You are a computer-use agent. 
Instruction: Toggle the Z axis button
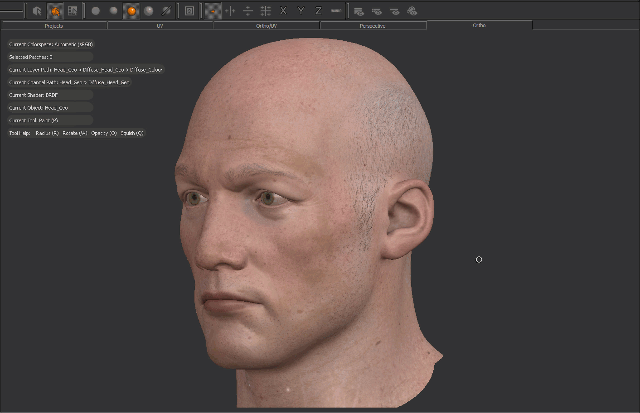tap(318, 10)
